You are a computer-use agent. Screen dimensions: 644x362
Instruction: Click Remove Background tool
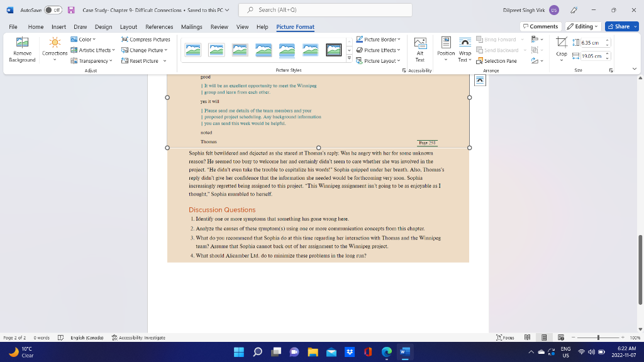[22, 50]
